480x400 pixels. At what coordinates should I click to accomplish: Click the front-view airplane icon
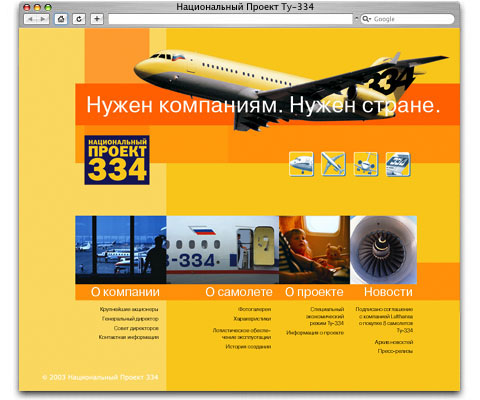click(x=366, y=164)
